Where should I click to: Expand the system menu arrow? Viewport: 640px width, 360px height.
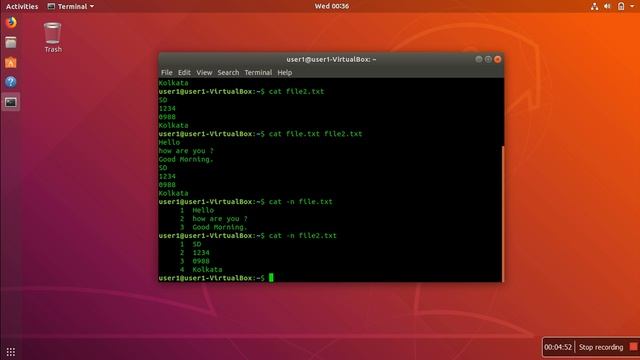[632, 6]
